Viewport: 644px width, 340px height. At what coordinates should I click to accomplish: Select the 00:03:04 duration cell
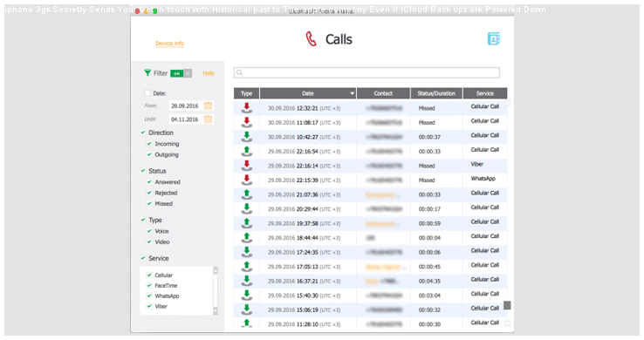(x=436, y=296)
